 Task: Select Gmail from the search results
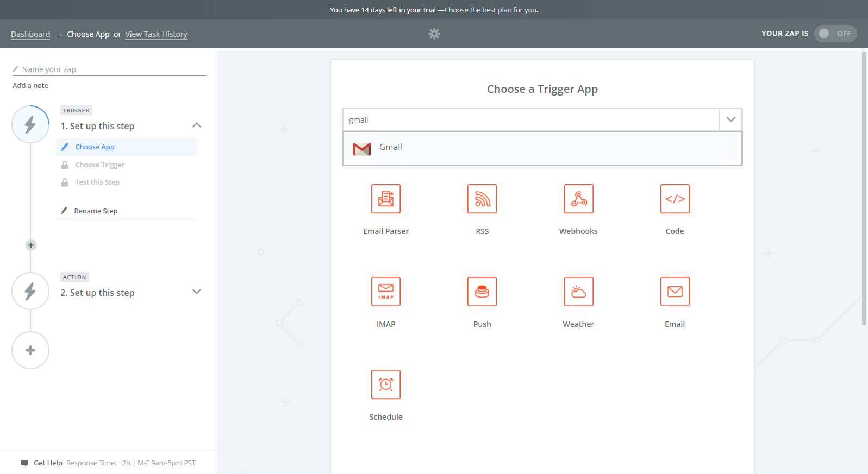542,148
